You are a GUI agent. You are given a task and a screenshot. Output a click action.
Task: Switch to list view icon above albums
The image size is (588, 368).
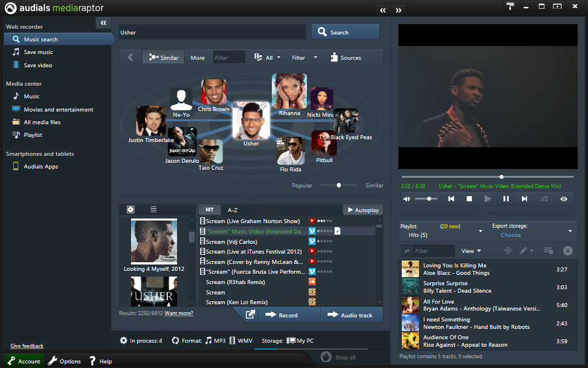153,210
